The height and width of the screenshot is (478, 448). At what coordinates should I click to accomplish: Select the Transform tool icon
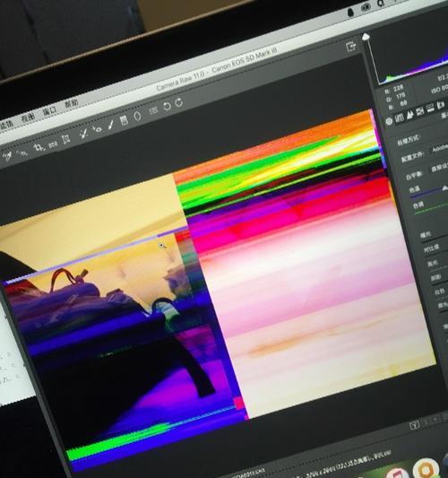[66, 139]
